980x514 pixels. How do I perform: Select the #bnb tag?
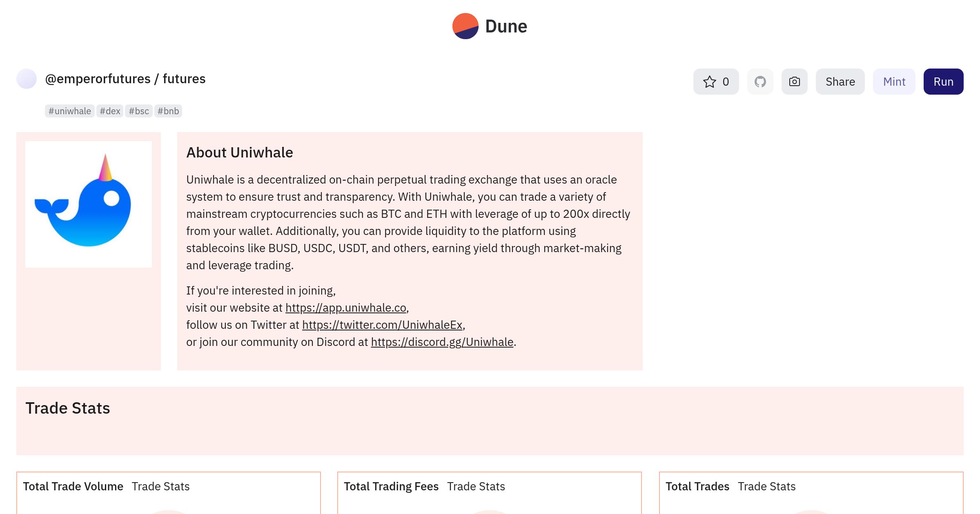tap(168, 111)
